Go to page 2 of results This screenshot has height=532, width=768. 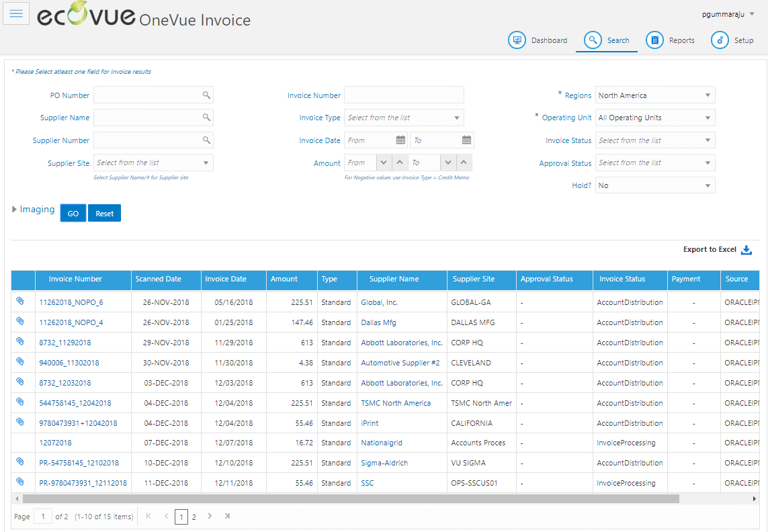point(194,517)
